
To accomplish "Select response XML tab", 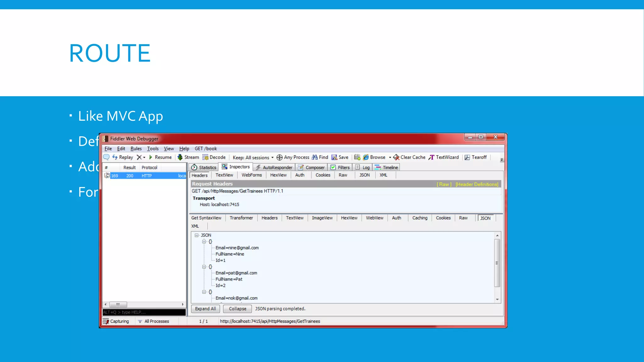I will 195,226.
